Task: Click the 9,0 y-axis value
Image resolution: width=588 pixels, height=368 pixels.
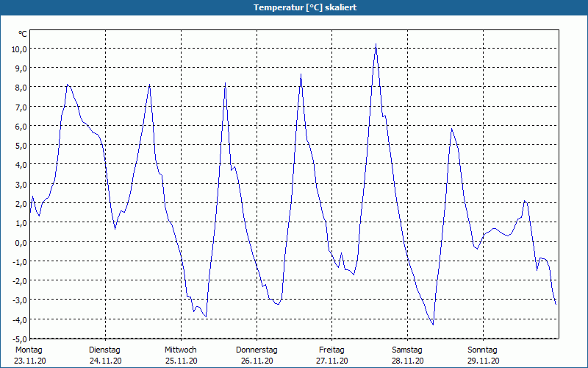Action: [x=21, y=68]
